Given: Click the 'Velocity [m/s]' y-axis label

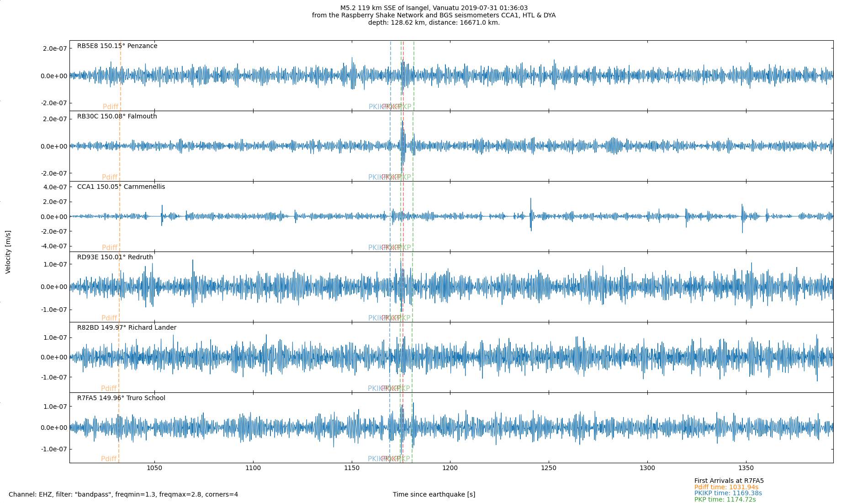Looking at the screenshot, I should tap(8, 252).
